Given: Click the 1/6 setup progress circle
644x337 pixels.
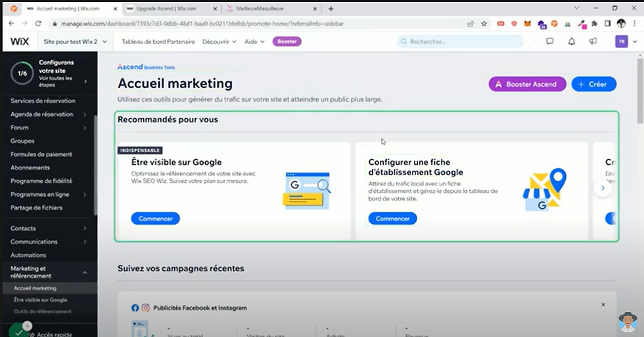Looking at the screenshot, I should [x=22, y=74].
